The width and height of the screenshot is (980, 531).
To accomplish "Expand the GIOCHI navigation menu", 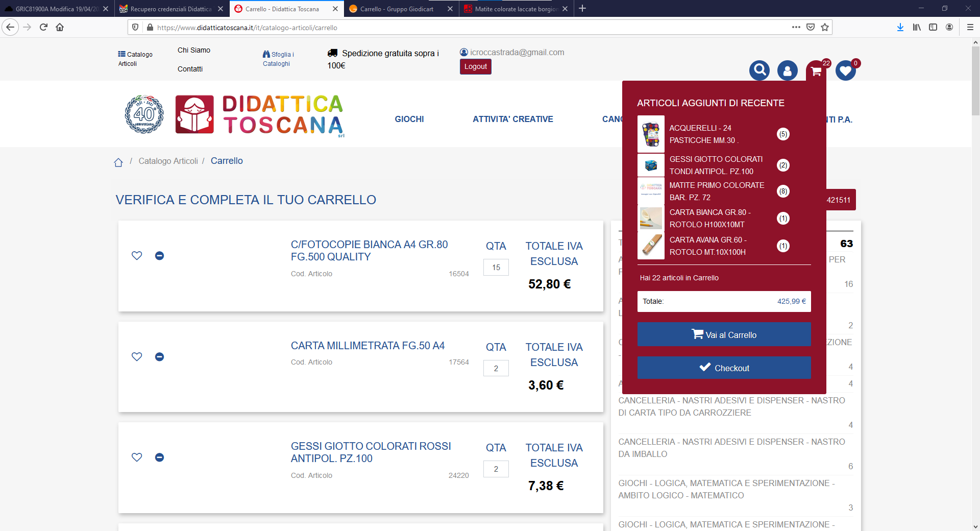I will (409, 119).
